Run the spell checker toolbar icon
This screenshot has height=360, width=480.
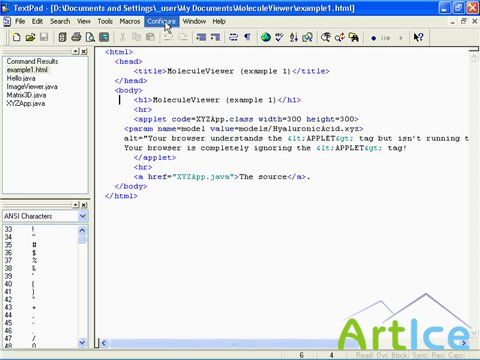point(279,37)
